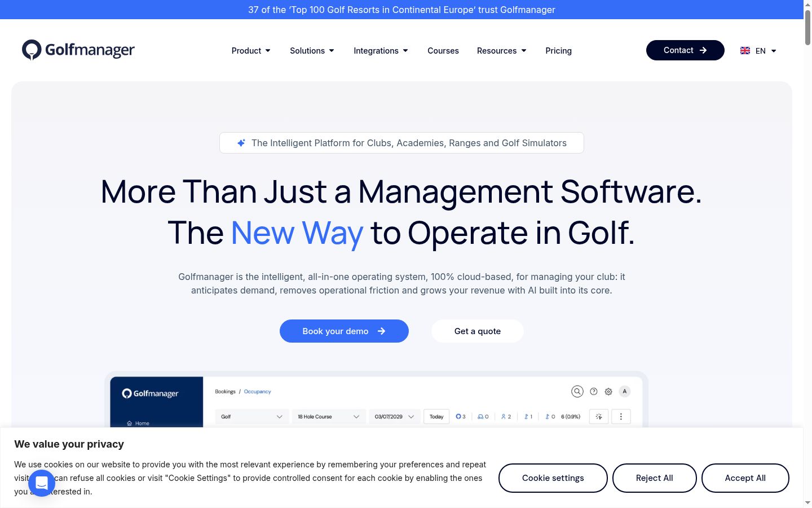
Task: Open Cookie settings
Action: pos(553,478)
